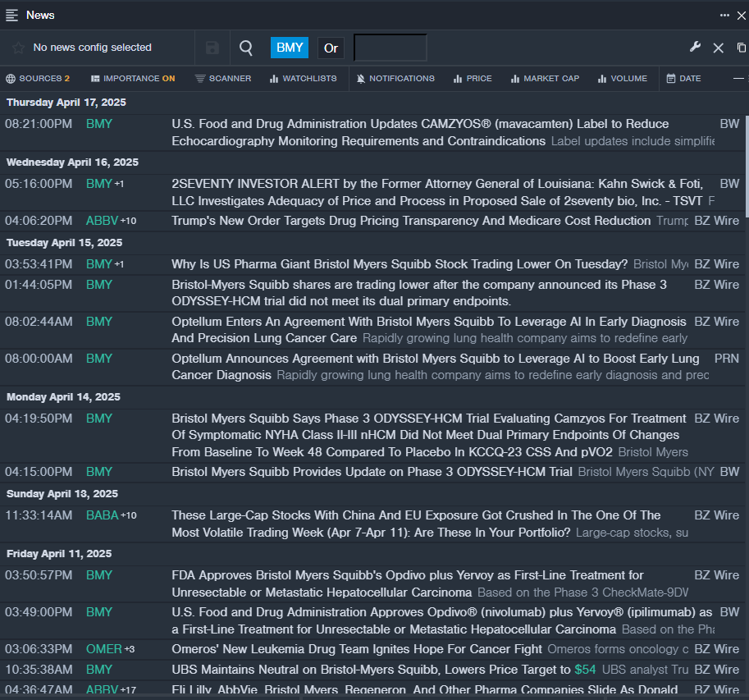Open the Date filter dropdown
749x700 pixels.
(x=683, y=79)
